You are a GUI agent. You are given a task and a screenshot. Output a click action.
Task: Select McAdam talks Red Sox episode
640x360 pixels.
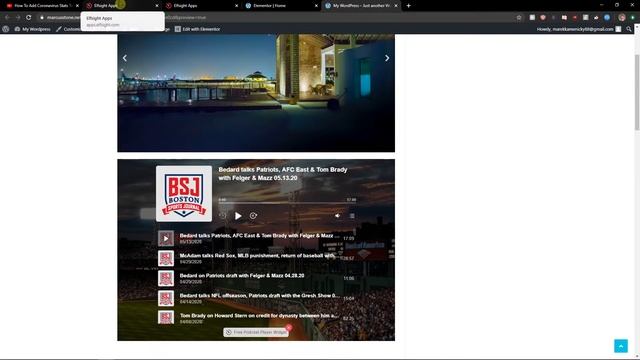[x=258, y=258]
